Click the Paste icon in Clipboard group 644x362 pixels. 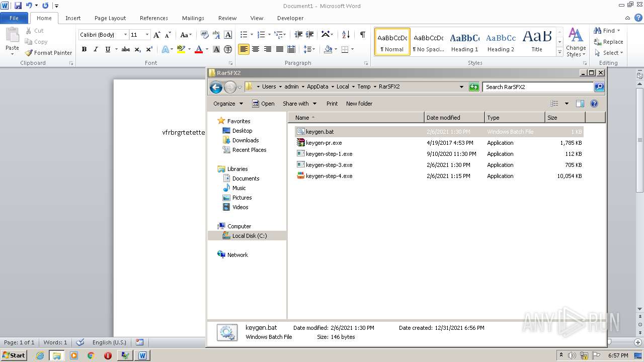point(12,35)
